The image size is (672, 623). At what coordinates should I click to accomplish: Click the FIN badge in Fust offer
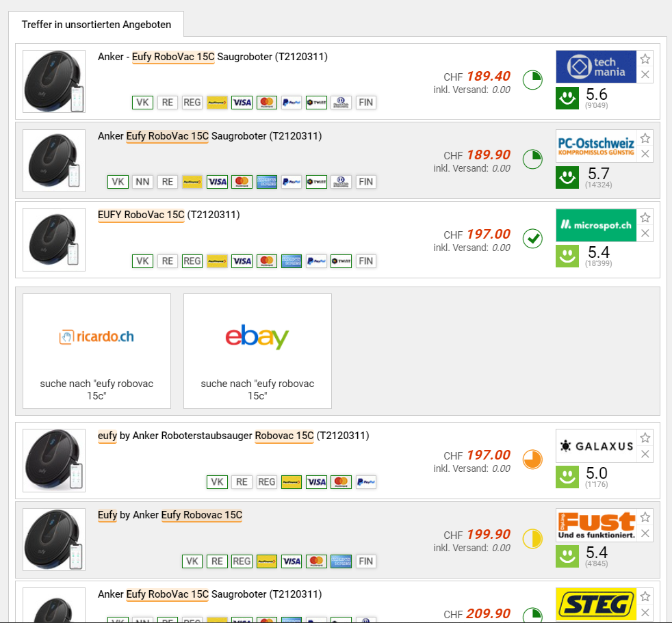(x=365, y=561)
